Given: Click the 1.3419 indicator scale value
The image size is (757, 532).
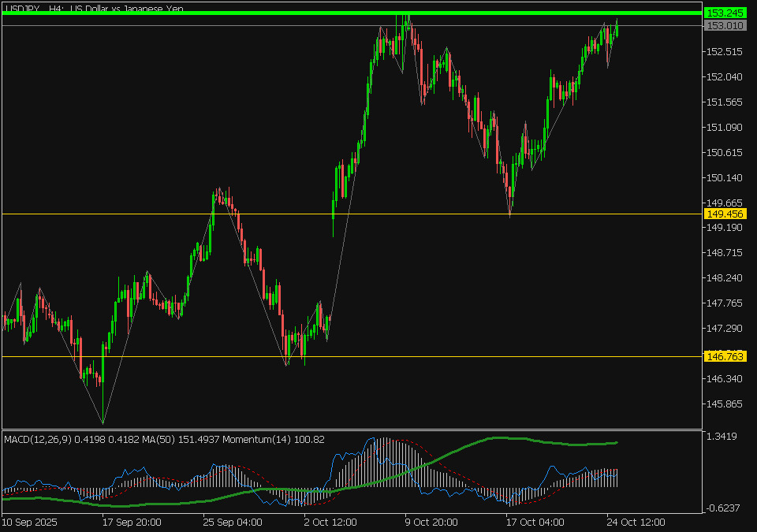Looking at the screenshot, I should pos(723,437).
